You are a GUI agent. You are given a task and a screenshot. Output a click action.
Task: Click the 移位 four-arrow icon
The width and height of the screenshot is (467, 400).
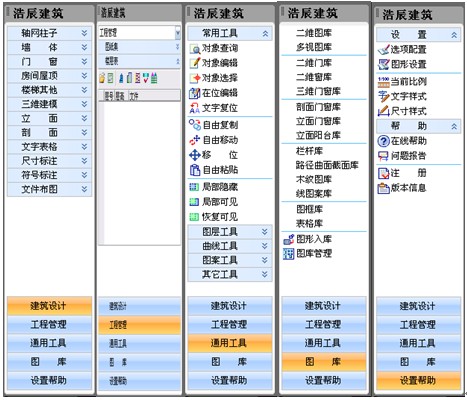(x=195, y=155)
